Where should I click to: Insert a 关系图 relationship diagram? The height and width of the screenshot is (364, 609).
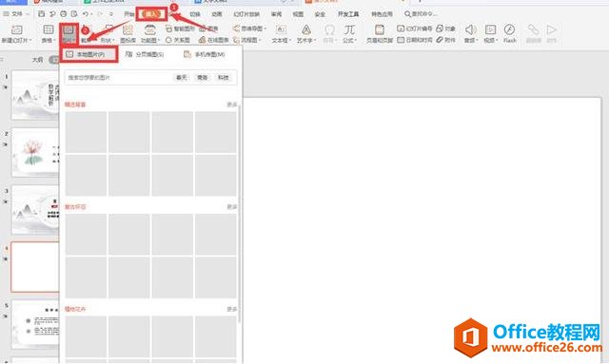[x=178, y=40]
